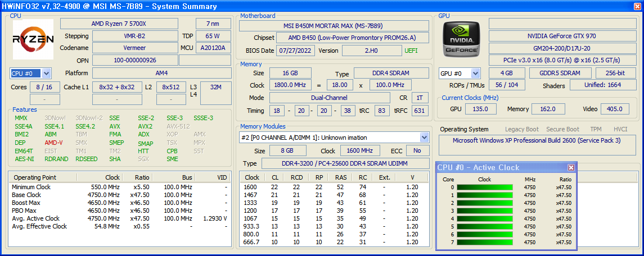Click the OPN 100-000000926 field
This screenshot has width=644, height=256.
135,60
